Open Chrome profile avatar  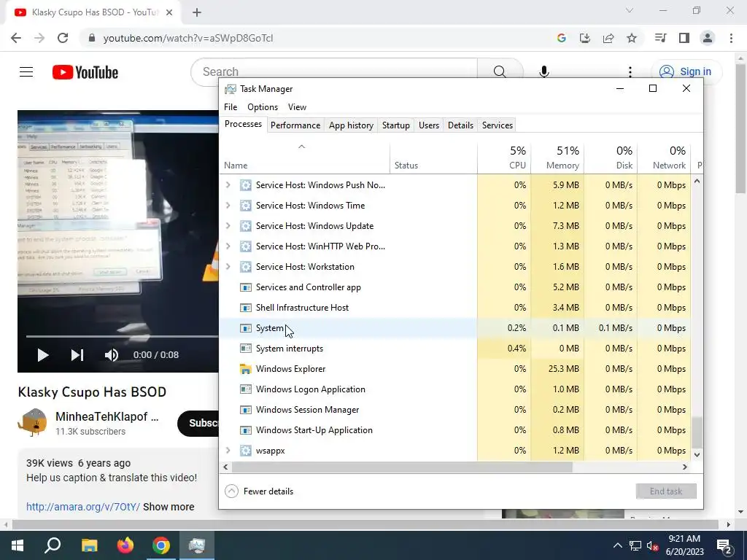(708, 38)
